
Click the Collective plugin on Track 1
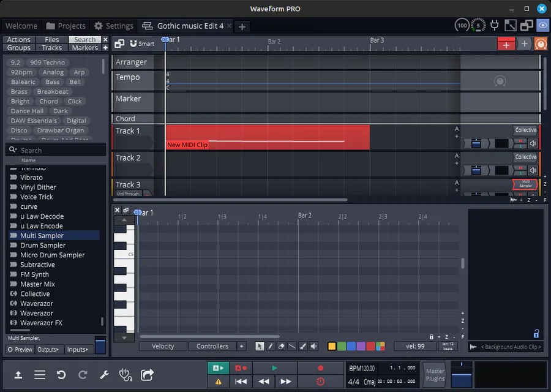pyautogui.click(x=525, y=130)
